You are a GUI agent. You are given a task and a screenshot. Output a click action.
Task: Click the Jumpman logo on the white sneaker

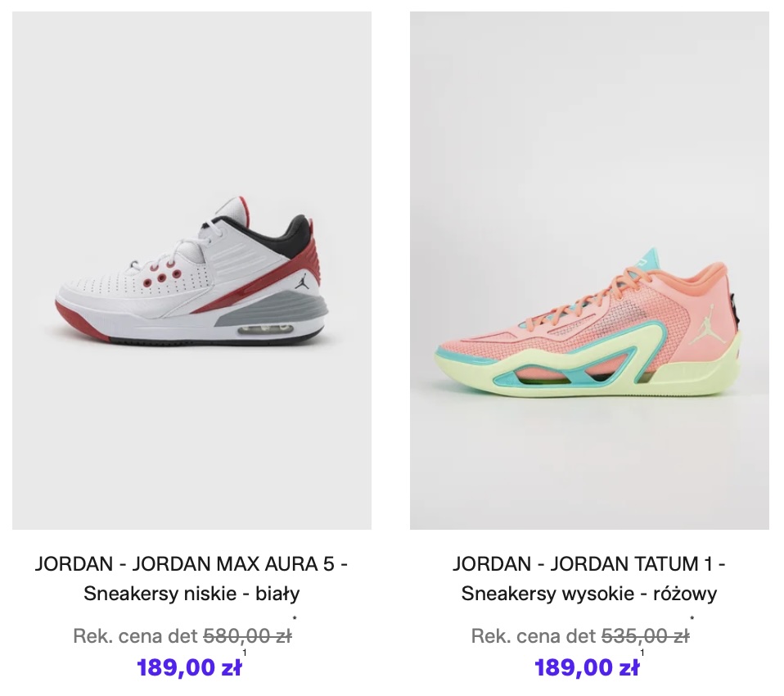click(x=301, y=282)
